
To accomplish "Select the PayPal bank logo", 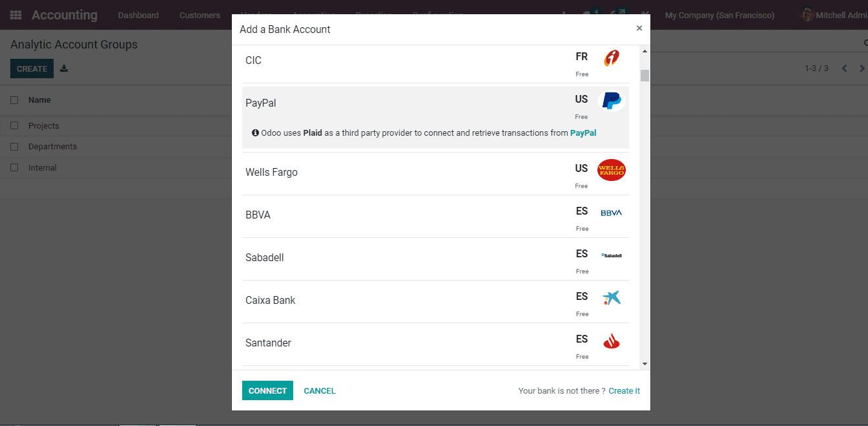I will click(611, 100).
